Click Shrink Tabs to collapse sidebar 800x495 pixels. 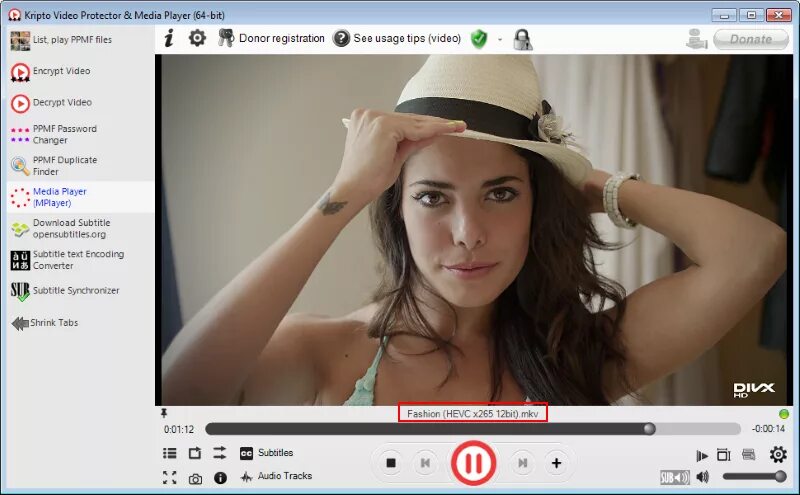[45, 323]
